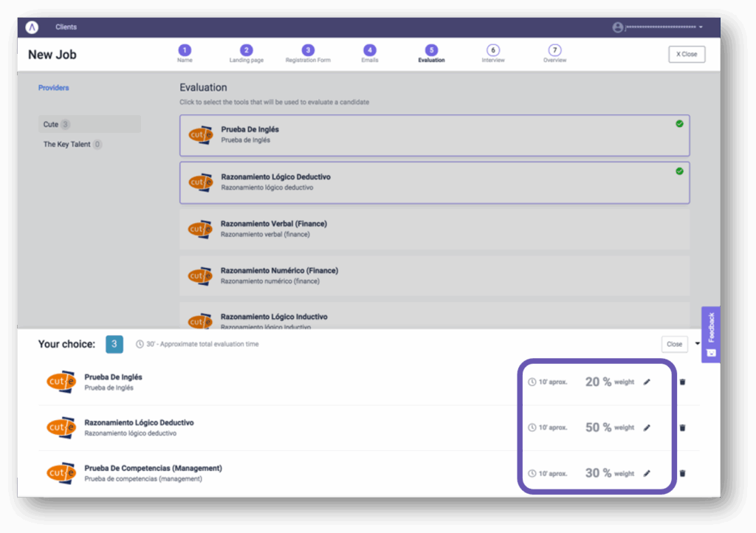Deselect Razonamiento Lógico Deductivo evaluation card
Screen dimensions: 756x533
434,182
